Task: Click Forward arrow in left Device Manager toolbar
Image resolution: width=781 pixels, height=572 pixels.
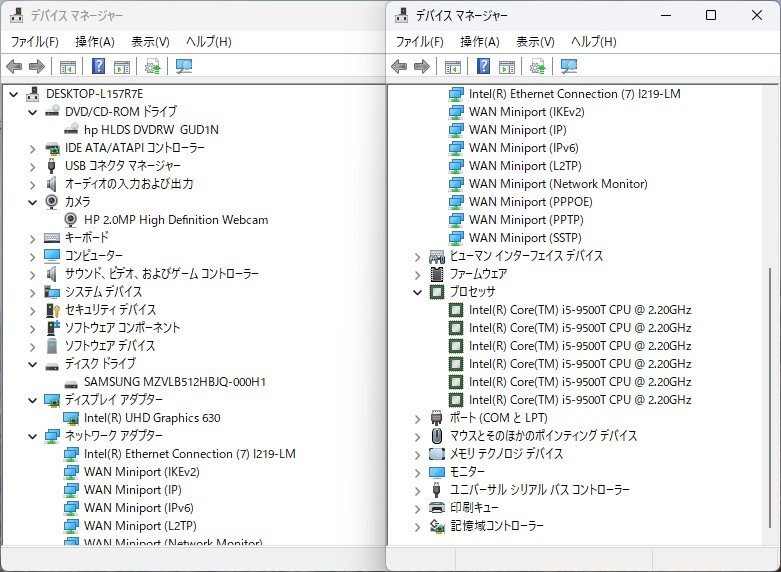Action: [x=37, y=66]
